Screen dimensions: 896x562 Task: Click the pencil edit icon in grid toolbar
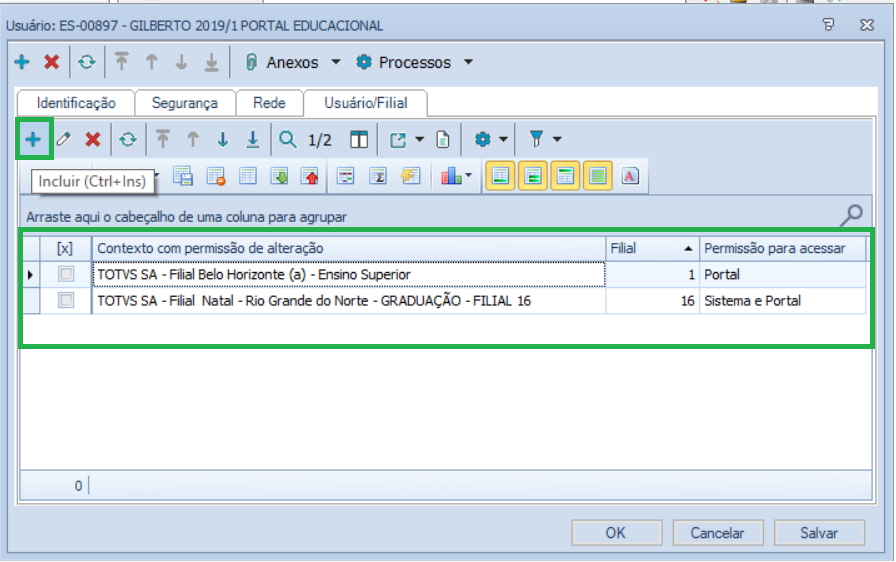point(63,139)
